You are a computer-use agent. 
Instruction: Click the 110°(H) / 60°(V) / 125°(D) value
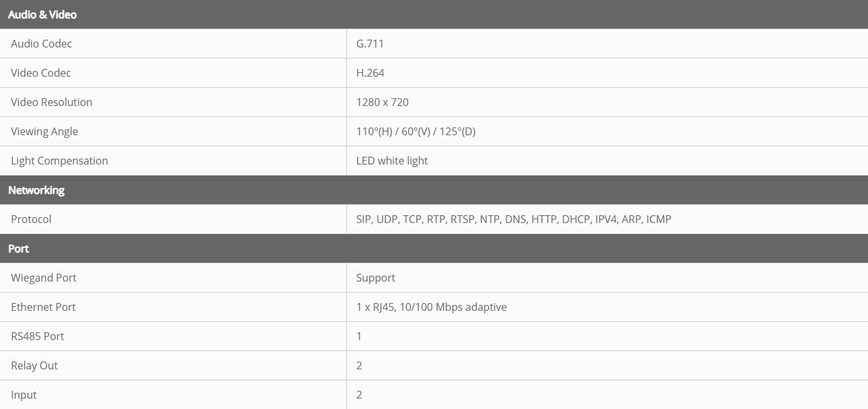[416, 131]
